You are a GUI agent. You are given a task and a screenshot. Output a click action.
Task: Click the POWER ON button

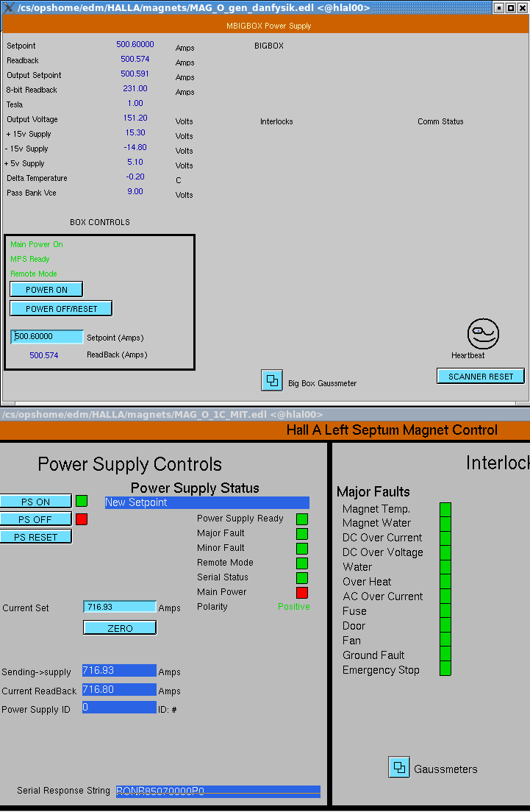pyautogui.click(x=46, y=290)
